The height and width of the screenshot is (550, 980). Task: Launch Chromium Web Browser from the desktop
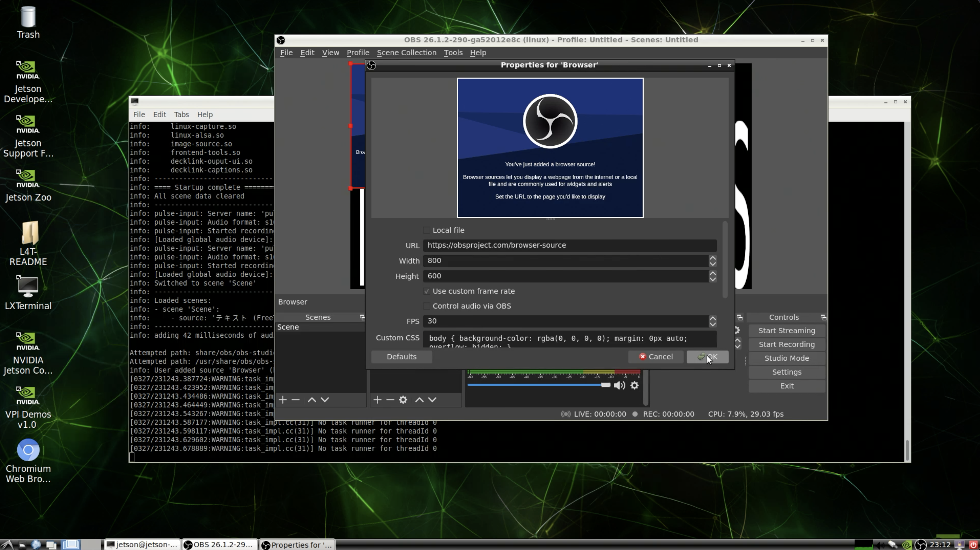(28, 461)
